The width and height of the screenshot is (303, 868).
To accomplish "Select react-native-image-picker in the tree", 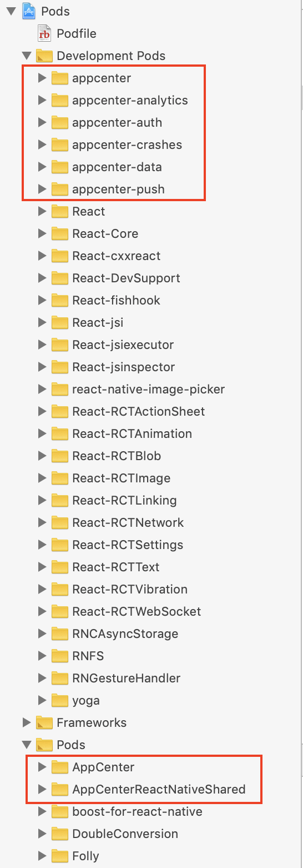I will [x=149, y=389].
